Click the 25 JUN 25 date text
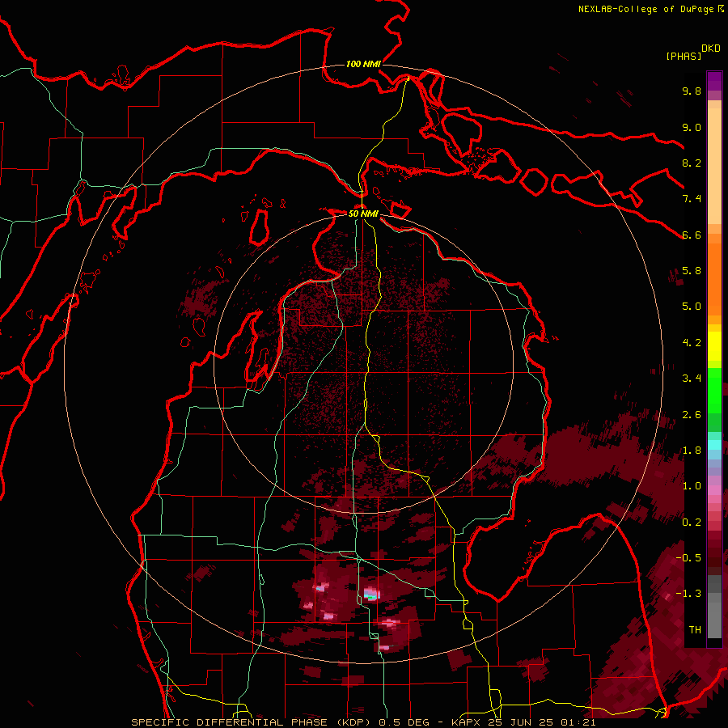The height and width of the screenshot is (728, 728). tap(523, 722)
